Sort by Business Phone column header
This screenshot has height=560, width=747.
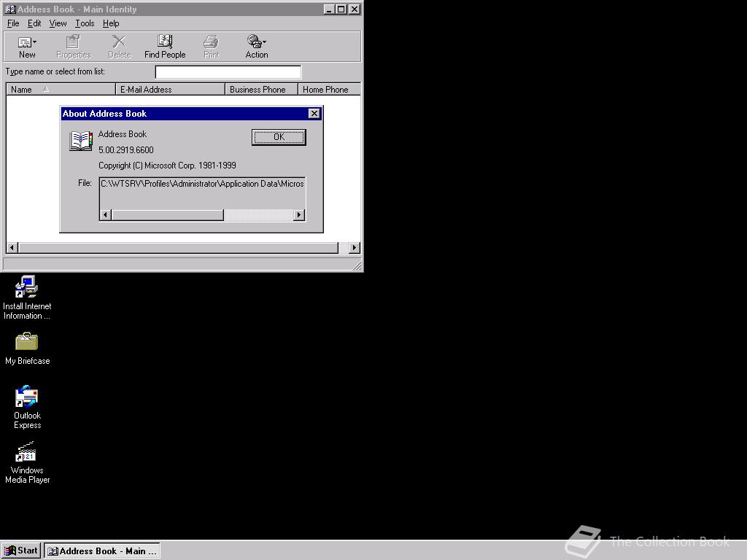(x=261, y=89)
